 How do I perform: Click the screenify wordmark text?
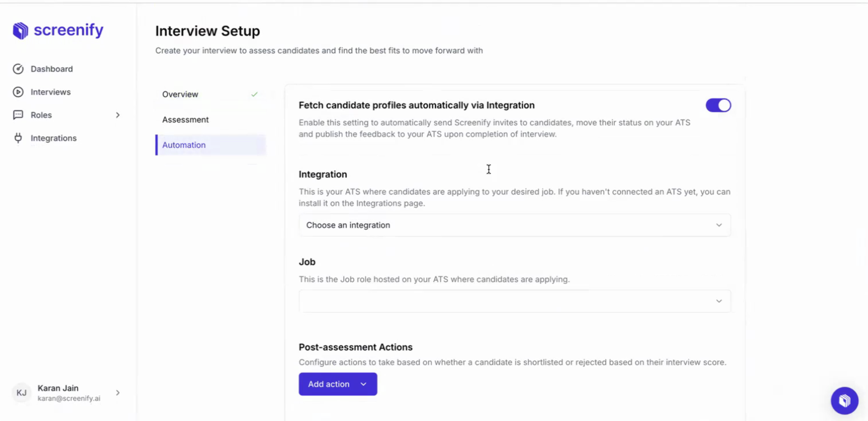69,30
